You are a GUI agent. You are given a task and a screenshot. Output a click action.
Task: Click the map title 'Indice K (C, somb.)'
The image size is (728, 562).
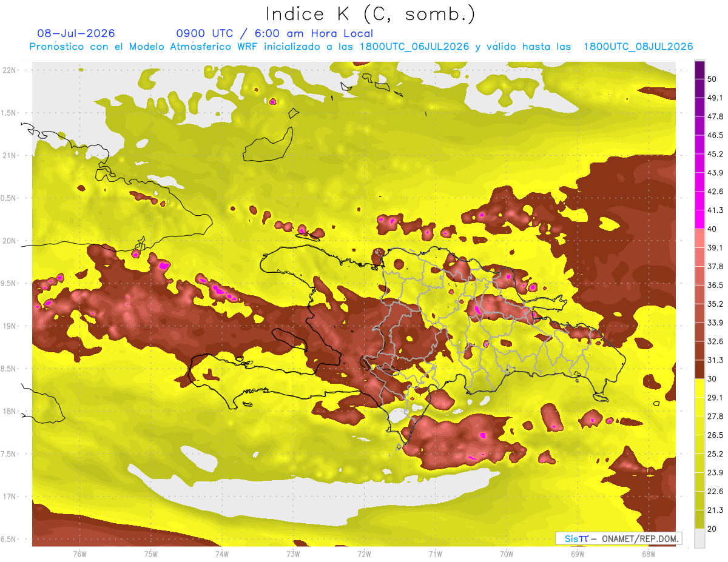pos(370,13)
